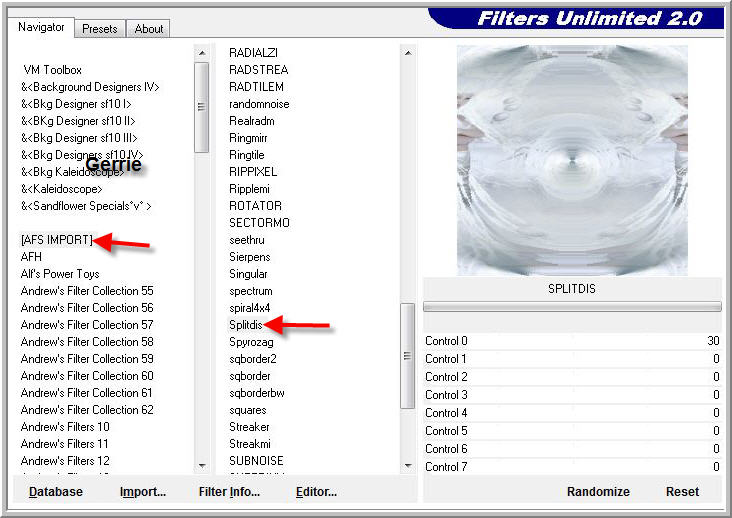Click the Import... button

coord(143,492)
